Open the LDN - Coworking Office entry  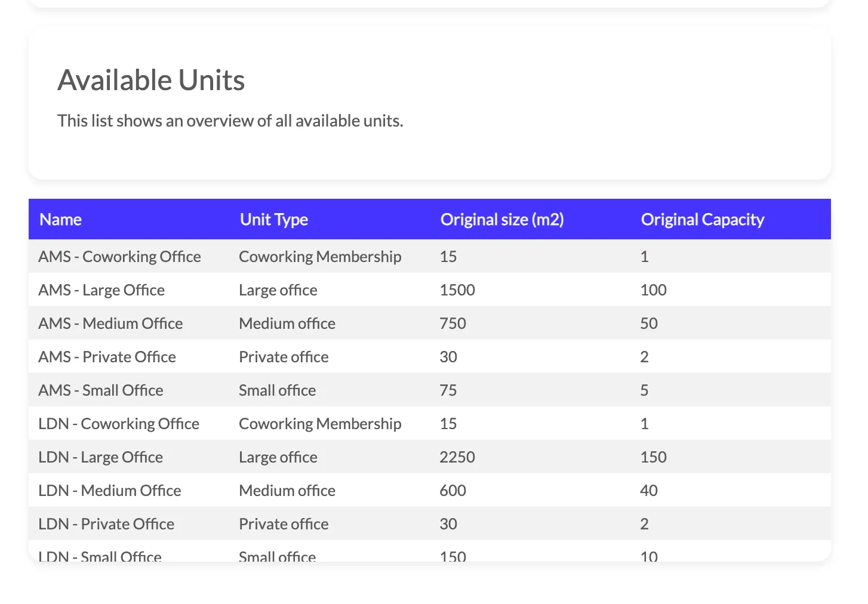coord(430,424)
